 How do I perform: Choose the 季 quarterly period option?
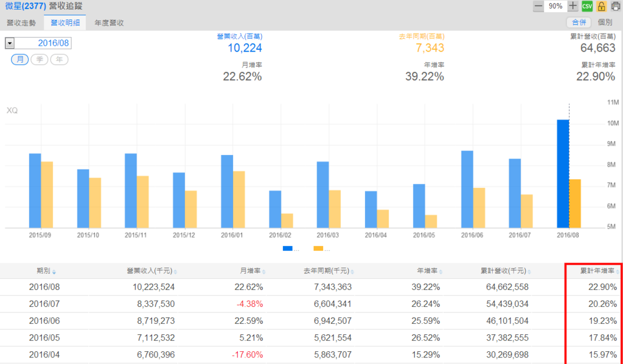[x=40, y=60]
